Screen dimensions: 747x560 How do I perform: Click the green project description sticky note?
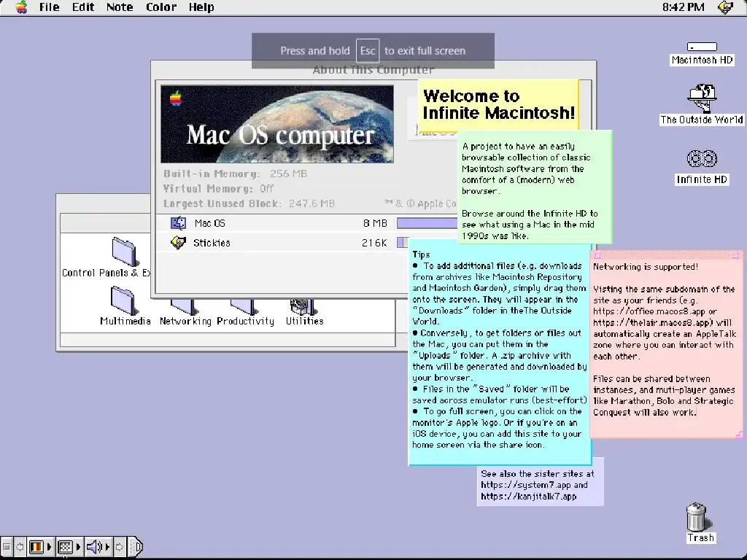click(x=535, y=187)
